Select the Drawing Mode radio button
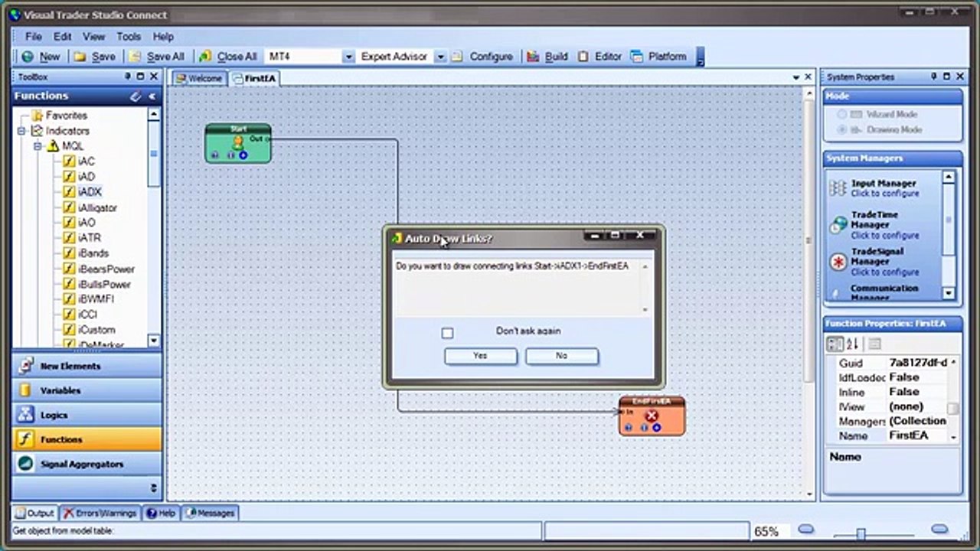Viewport: 980px width, 551px height. coord(842,130)
